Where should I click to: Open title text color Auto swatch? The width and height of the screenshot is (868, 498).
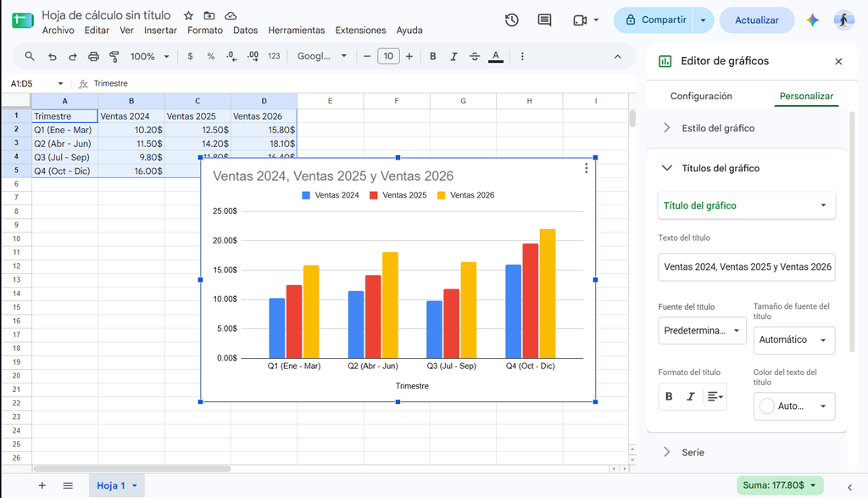coord(793,406)
